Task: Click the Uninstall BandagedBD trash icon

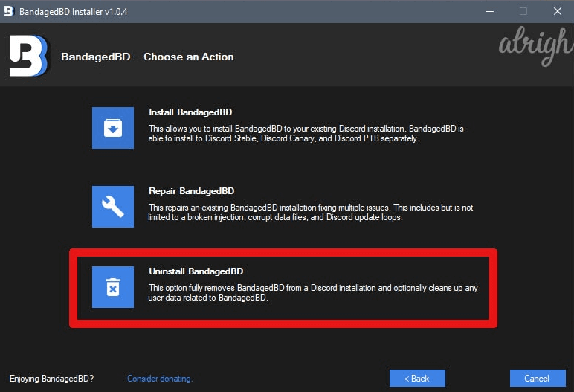Action: pos(113,287)
